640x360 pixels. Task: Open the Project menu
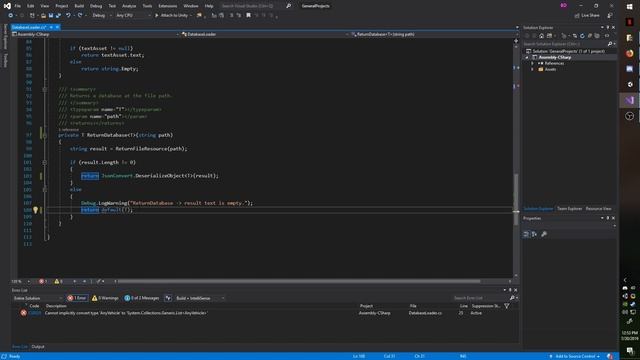point(62,6)
